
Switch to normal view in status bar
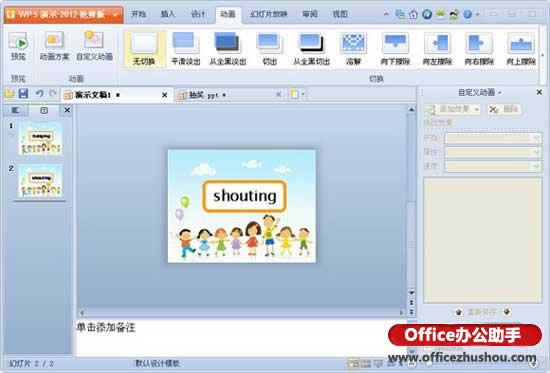pyautogui.click(x=353, y=364)
